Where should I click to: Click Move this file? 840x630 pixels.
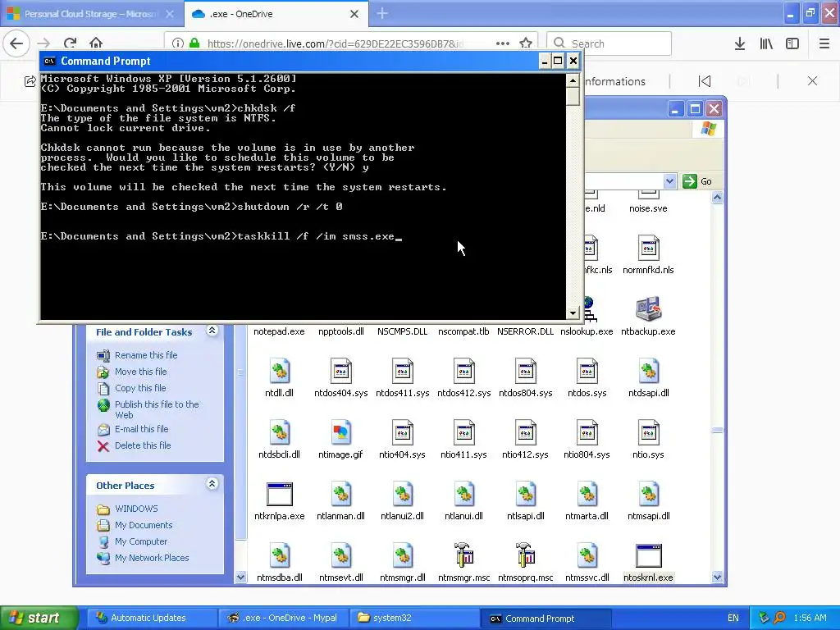coord(140,372)
